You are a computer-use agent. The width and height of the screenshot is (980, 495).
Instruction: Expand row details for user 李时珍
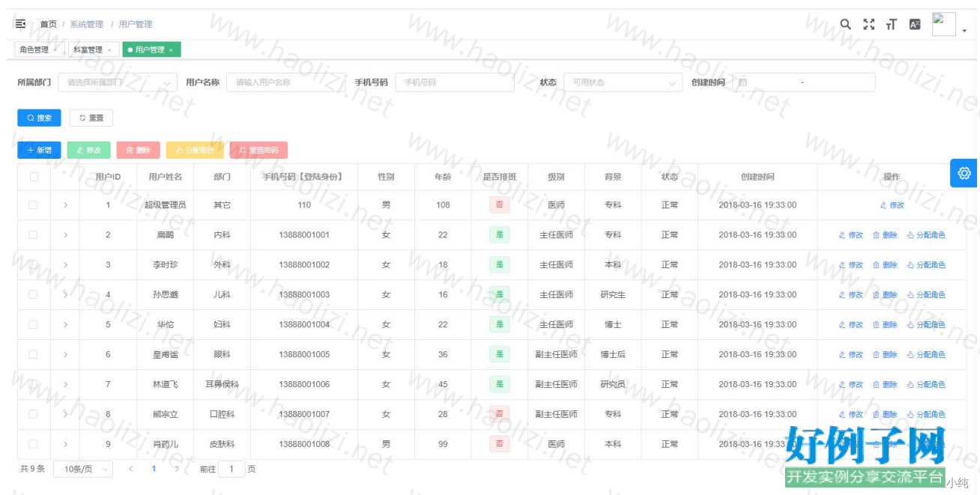pos(65,264)
